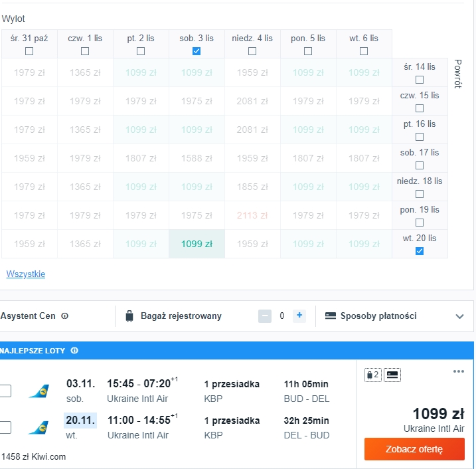Click the luggage icon beside Bagaż rejestrowany
476x469 pixels.
click(x=129, y=316)
